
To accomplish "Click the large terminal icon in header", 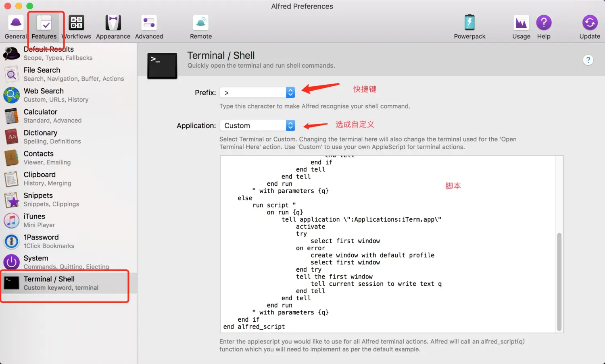I will tap(162, 66).
